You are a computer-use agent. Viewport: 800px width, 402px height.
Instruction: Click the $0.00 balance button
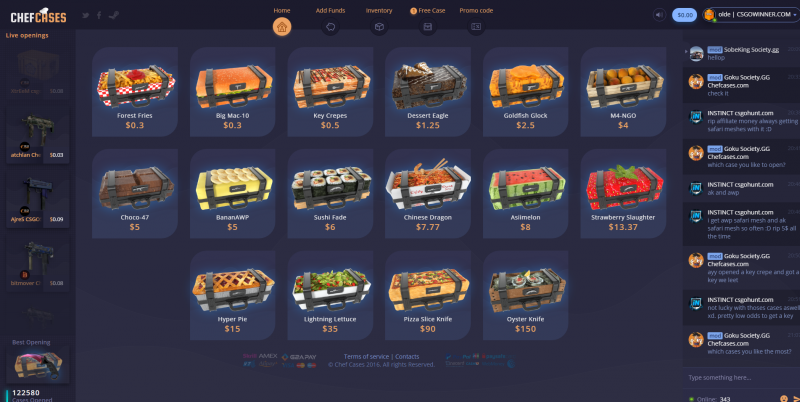[x=684, y=15]
